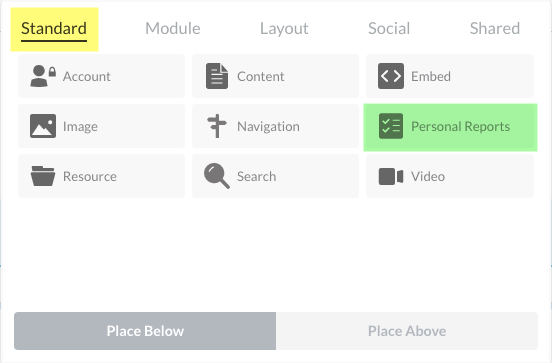
Task: Click the Personal Reports checklist icon
Action: pyautogui.click(x=391, y=126)
